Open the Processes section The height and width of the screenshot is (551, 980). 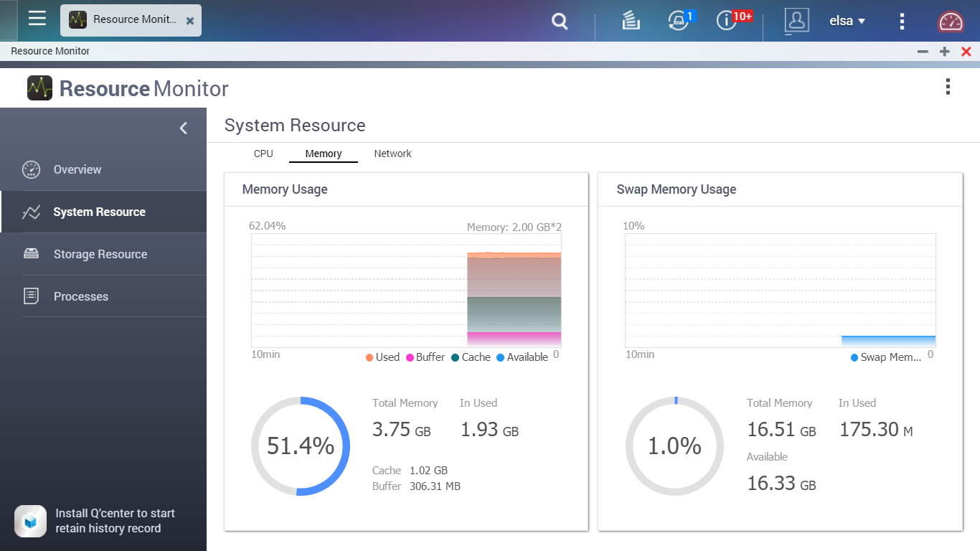tap(81, 297)
